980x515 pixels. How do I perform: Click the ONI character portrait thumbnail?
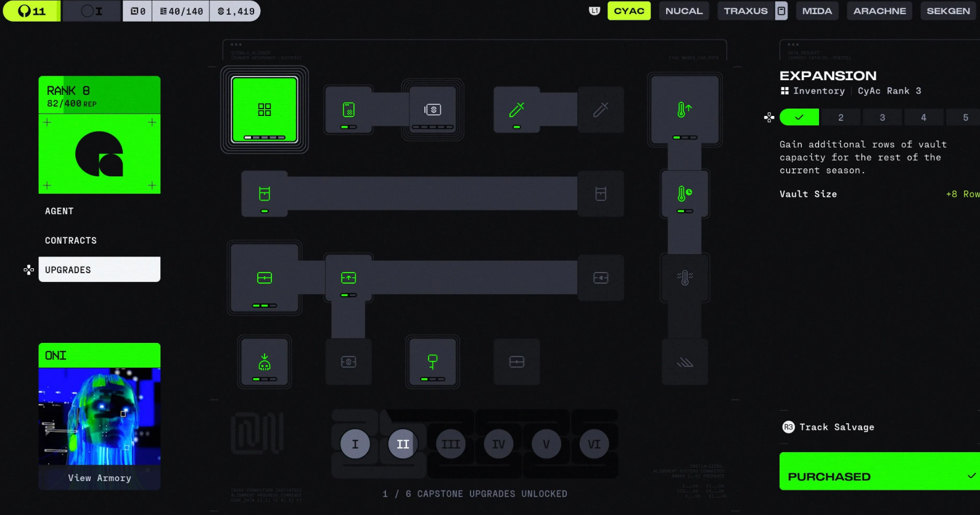coord(99,416)
